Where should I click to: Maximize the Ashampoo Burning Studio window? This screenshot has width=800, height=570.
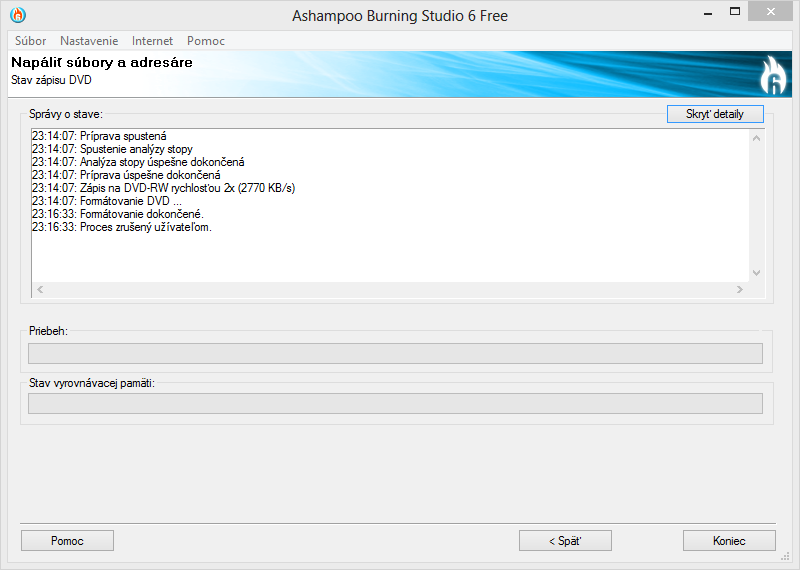pyautogui.click(x=735, y=12)
